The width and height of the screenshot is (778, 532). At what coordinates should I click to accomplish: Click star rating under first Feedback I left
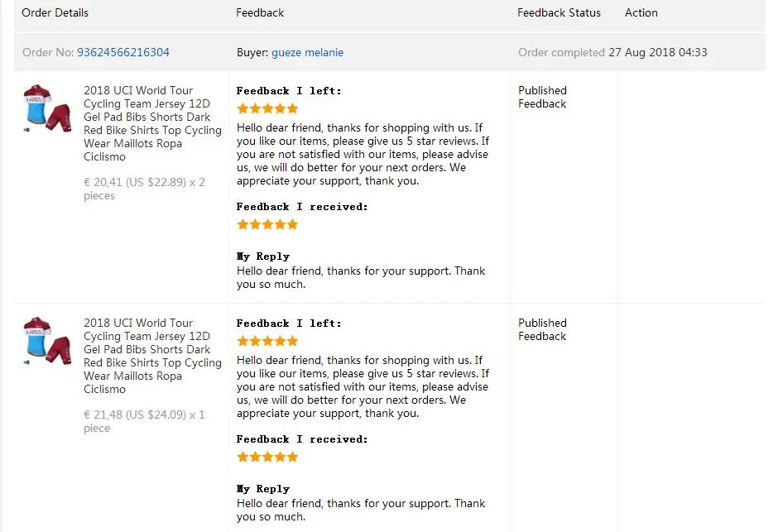(x=267, y=108)
